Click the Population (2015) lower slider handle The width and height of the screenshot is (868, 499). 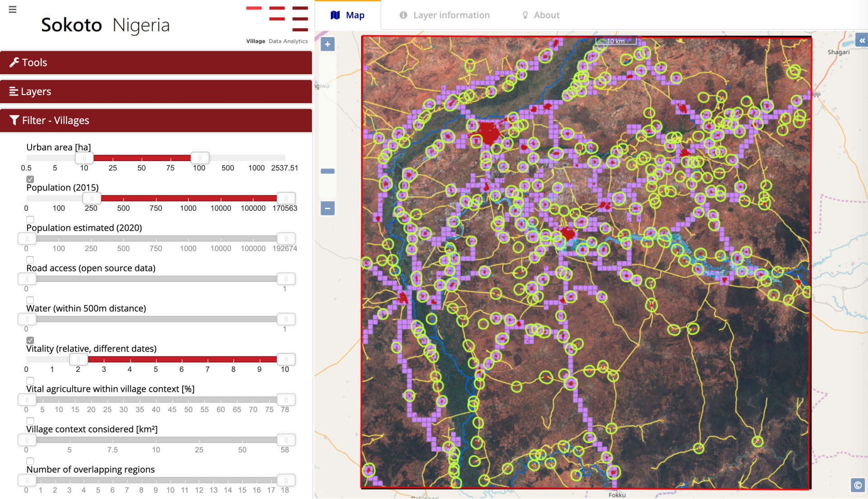pos(92,198)
